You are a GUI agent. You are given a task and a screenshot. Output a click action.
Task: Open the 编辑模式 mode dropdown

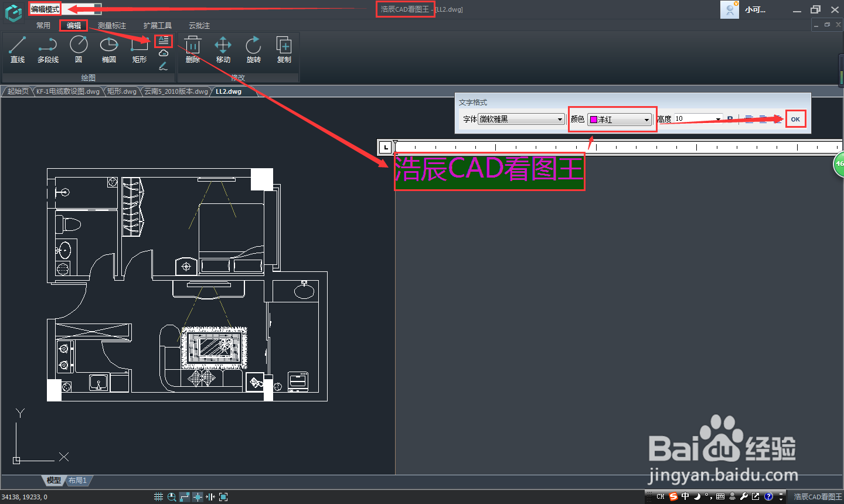pyautogui.click(x=64, y=9)
